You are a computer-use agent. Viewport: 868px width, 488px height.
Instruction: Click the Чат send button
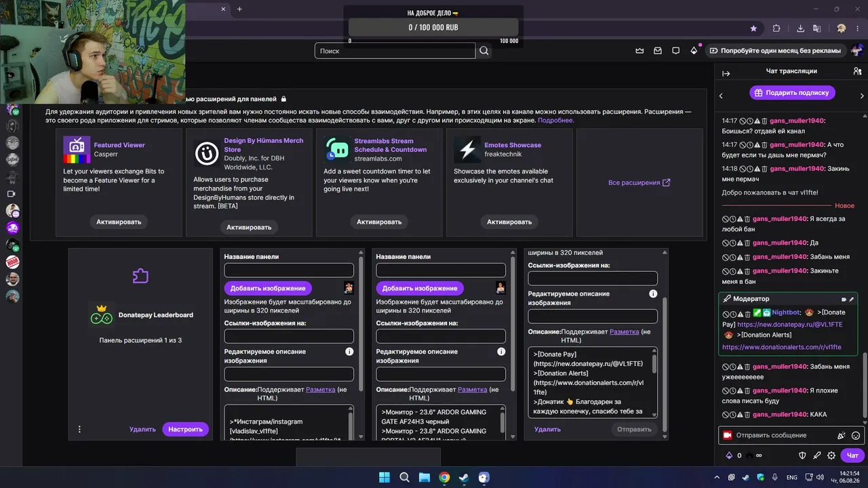coord(852,455)
